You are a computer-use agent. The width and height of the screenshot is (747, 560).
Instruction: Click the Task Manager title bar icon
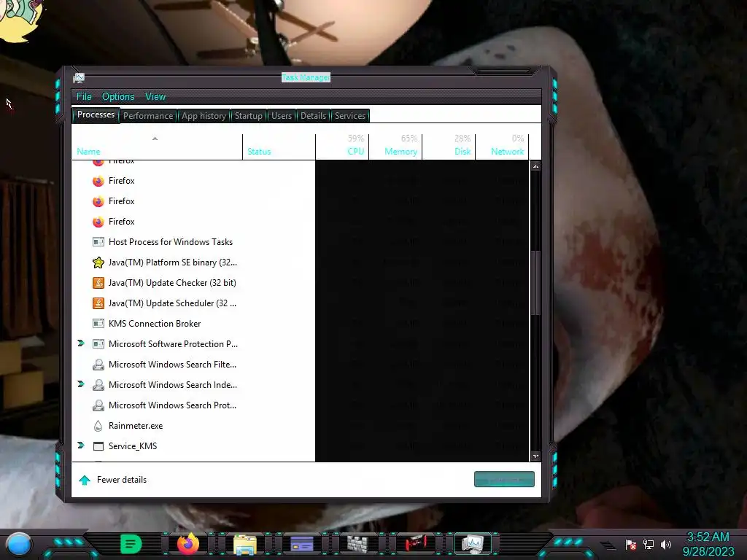[x=79, y=77]
